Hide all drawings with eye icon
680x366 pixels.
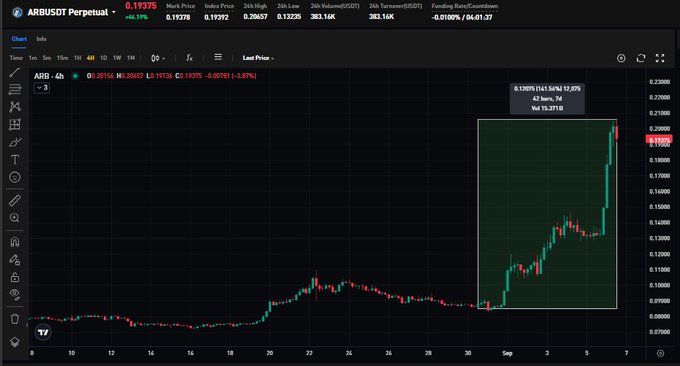(15, 295)
